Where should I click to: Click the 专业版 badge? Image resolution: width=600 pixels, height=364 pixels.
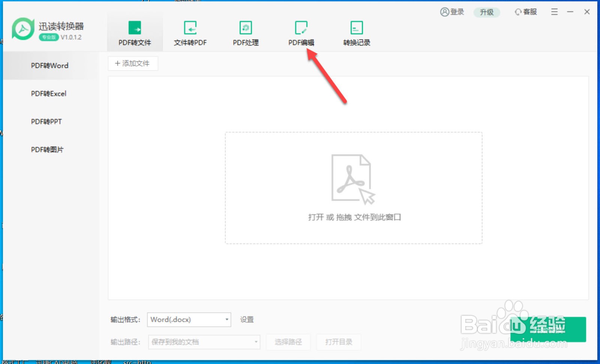click(49, 37)
